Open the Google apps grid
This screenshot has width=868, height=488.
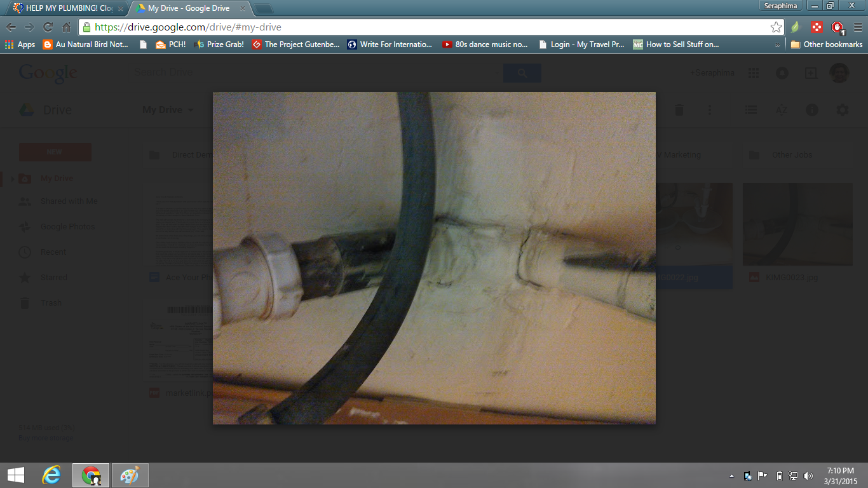[753, 73]
